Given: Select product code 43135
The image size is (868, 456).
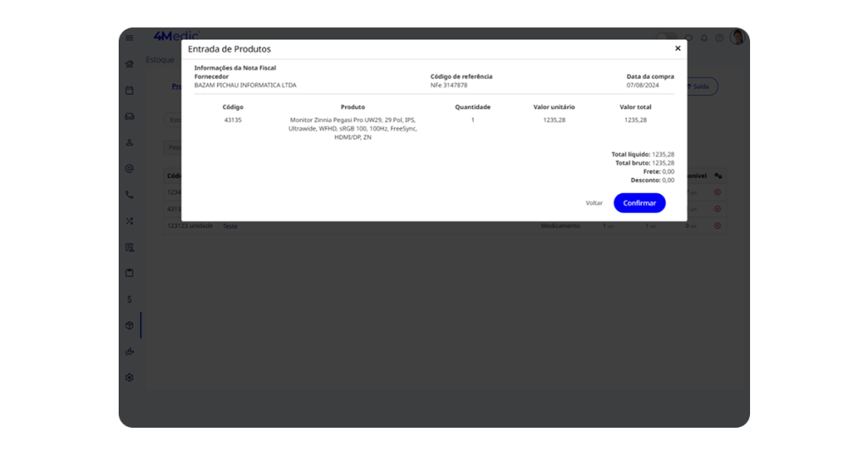Looking at the screenshot, I should coord(232,120).
